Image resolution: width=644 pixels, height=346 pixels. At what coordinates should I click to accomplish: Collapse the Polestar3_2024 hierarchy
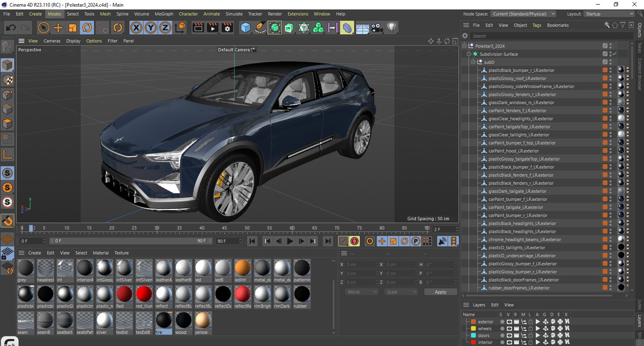(x=465, y=46)
